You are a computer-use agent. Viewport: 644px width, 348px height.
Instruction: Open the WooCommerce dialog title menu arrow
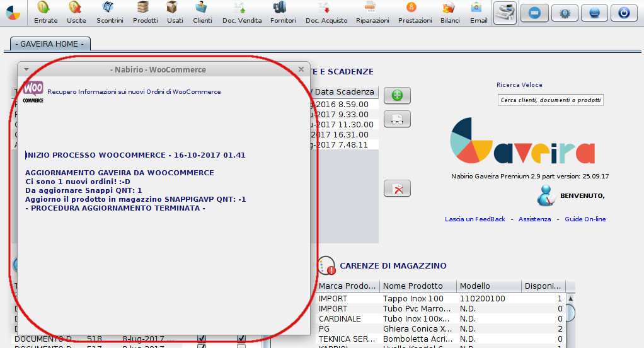coord(26,69)
